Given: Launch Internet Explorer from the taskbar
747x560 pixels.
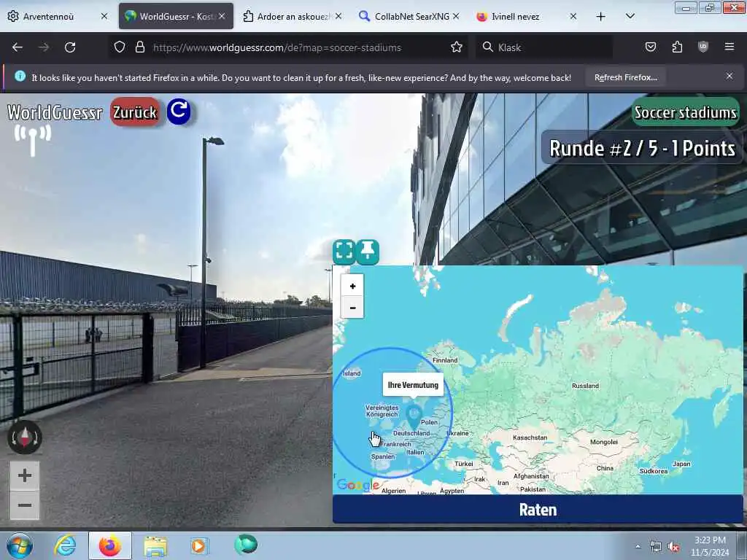Looking at the screenshot, I should click(x=65, y=545).
